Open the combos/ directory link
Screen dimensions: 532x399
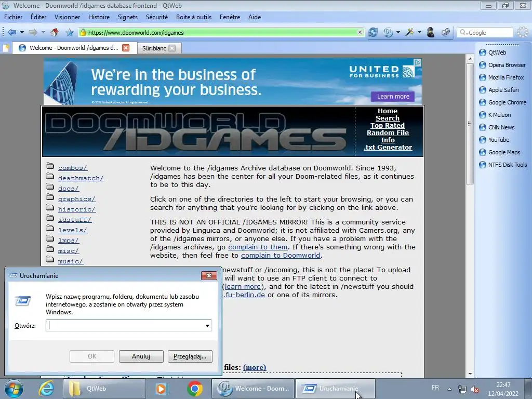point(73,168)
